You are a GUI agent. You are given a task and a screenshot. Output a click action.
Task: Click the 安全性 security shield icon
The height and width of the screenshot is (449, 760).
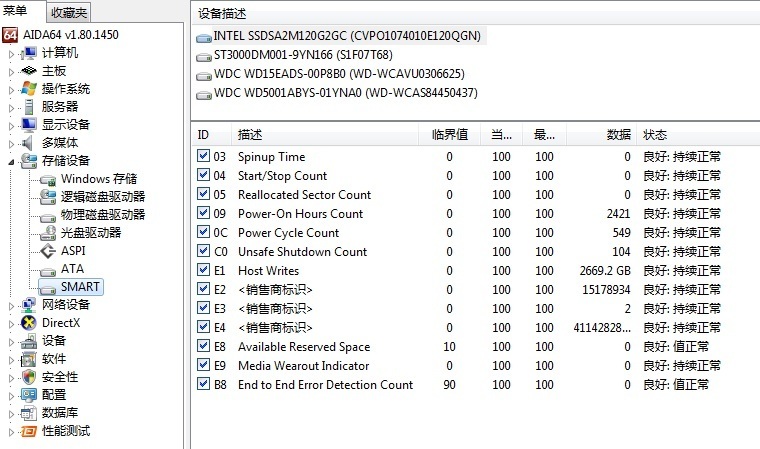(x=29, y=377)
